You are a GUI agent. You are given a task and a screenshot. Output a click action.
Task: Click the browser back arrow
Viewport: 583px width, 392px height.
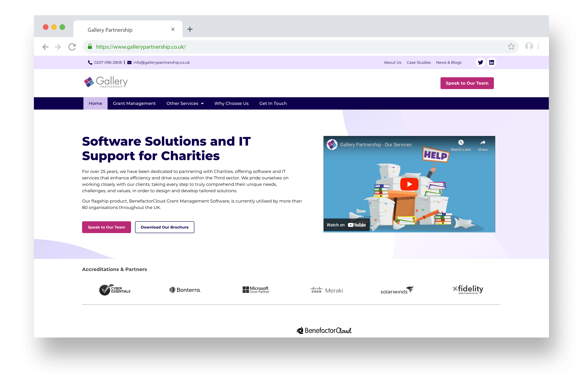coord(45,47)
